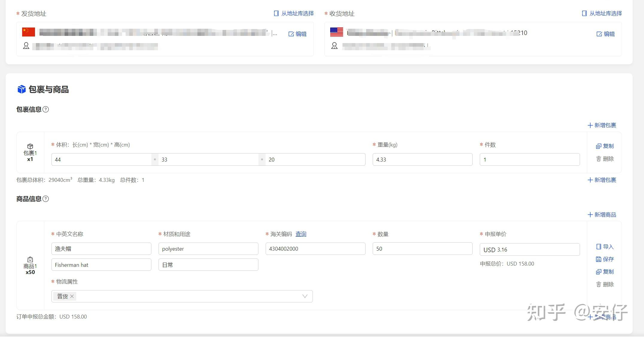Screen dimensions: 644x338
Task: Add a new product via 新增商品
Action: 602,215
